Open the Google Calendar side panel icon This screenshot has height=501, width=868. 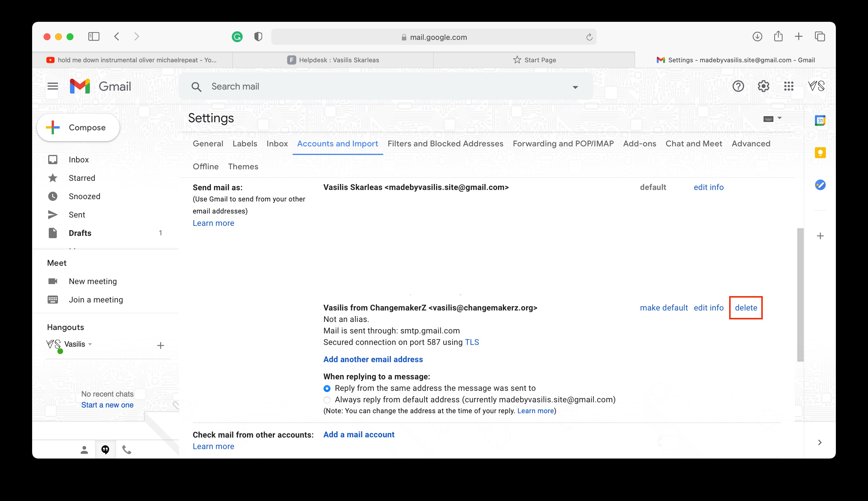click(820, 121)
